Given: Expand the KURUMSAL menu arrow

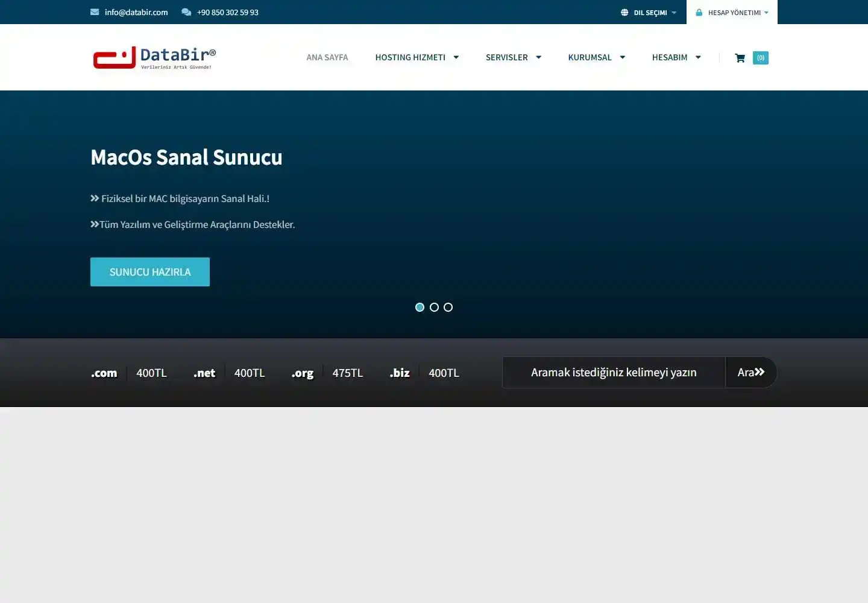Looking at the screenshot, I should (623, 57).
